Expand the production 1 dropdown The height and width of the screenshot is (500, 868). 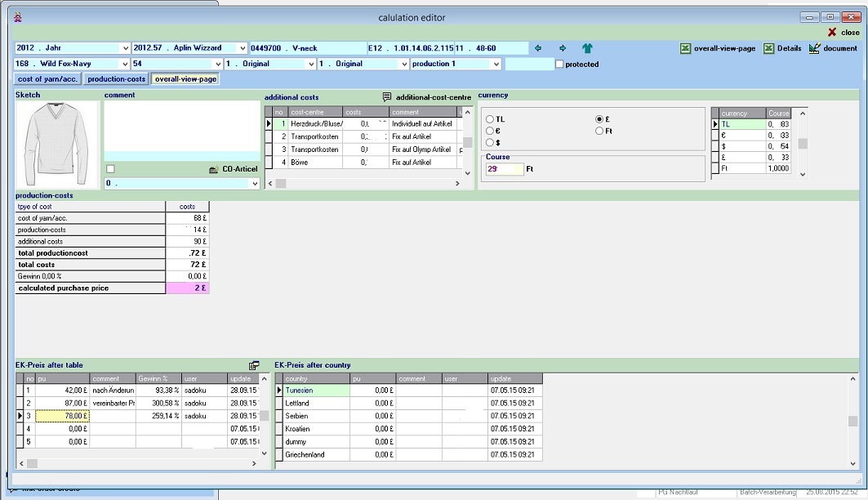click(497, 64)
